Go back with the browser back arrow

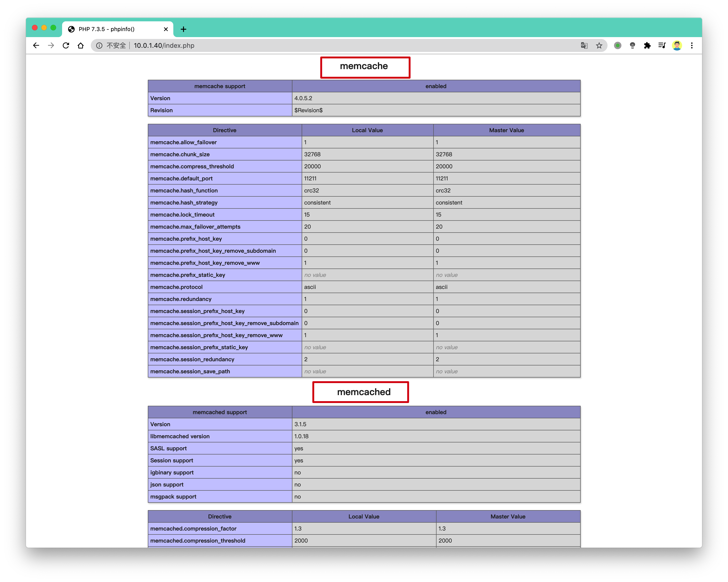point(36,45)
